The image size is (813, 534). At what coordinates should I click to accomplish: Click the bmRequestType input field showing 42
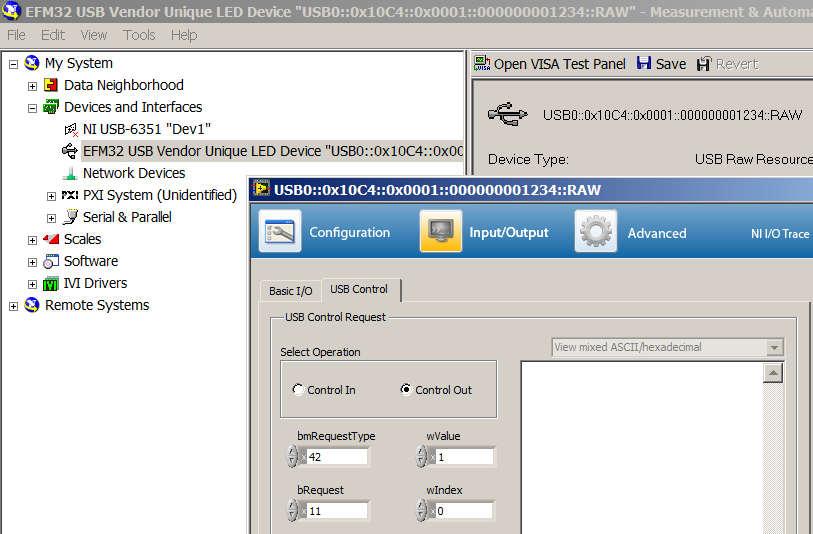click(x=338, y=457)
